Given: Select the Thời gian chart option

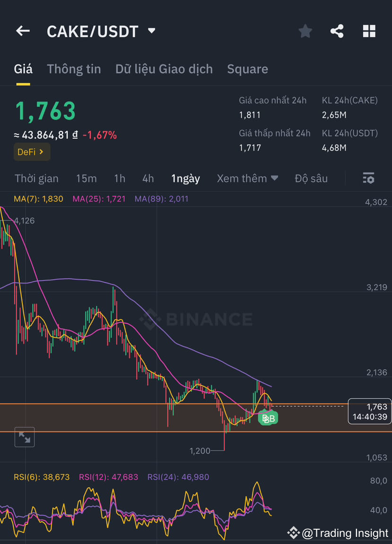Looking at the screenshot, I should pos(36,178).
